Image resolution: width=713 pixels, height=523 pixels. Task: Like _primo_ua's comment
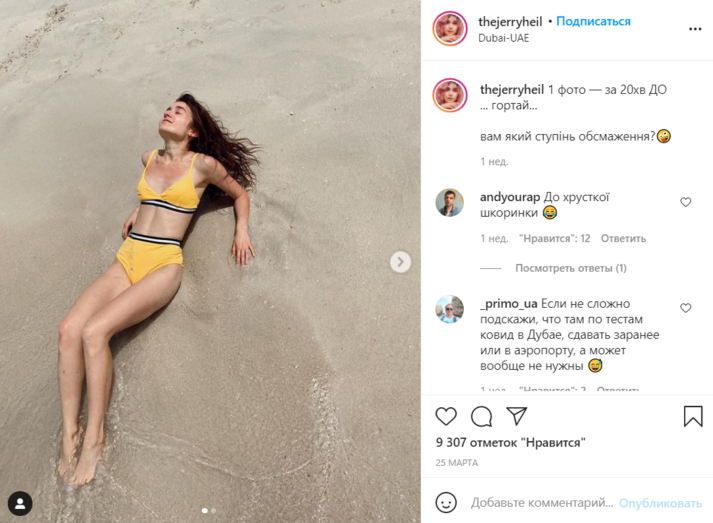point(686,308)
